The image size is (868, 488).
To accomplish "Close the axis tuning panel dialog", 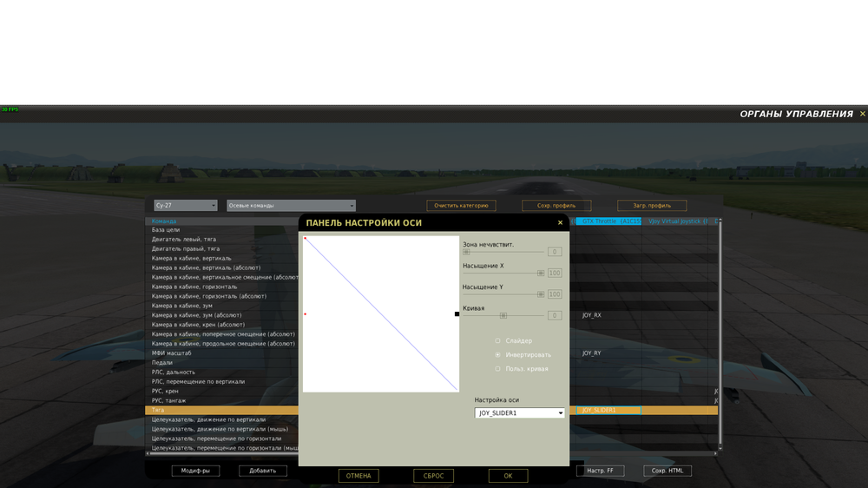I will coord(560,222).
